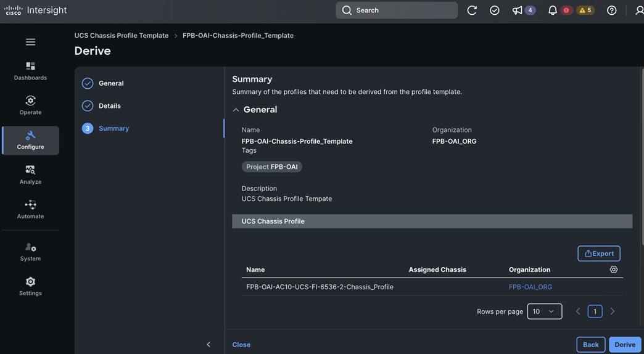Click the Project FPB-OAI tag
Screen dimensions: 644x354
coord(271,167)
